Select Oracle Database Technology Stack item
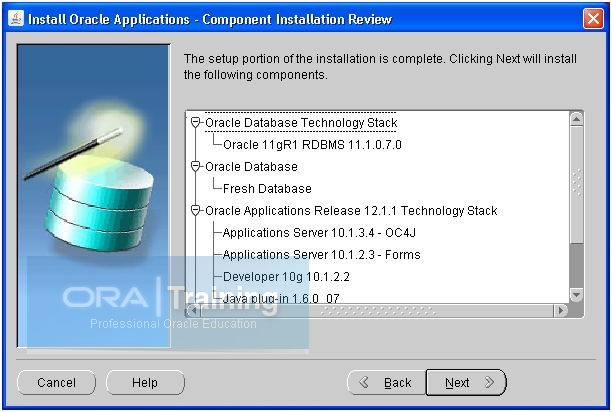 (x=301, y=123)
